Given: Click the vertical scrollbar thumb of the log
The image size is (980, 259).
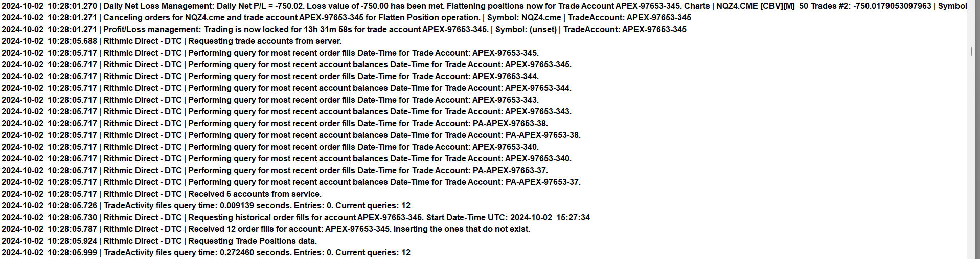Looking at the screenshot, I should pos(971,52).
